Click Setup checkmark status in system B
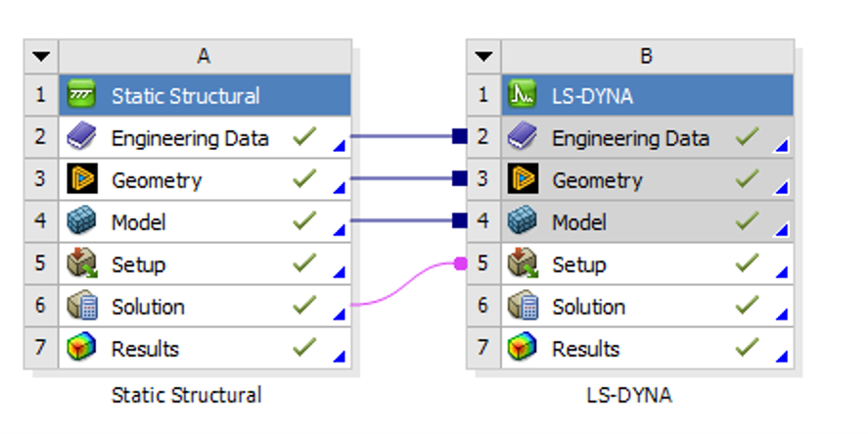Screen dimensions: 868x434 coord(747,263)
